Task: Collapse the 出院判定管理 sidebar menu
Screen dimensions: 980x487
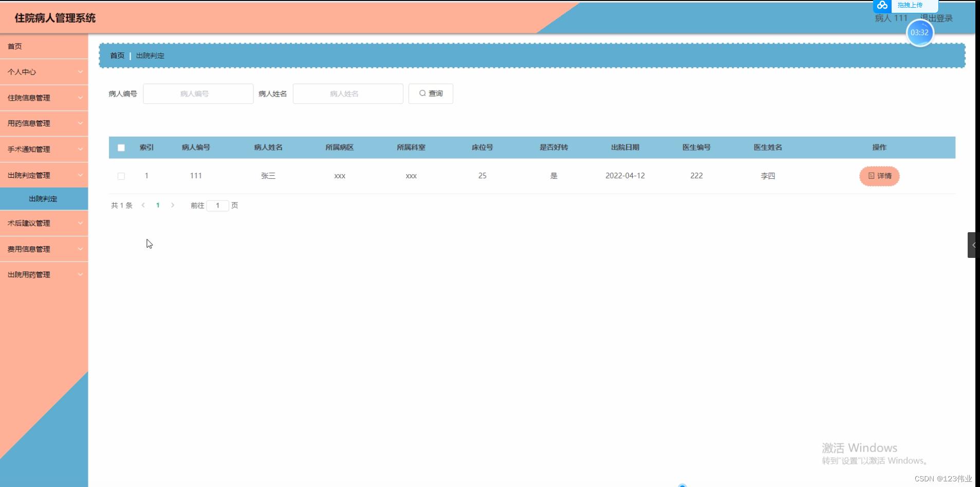Action: [44, 175]
